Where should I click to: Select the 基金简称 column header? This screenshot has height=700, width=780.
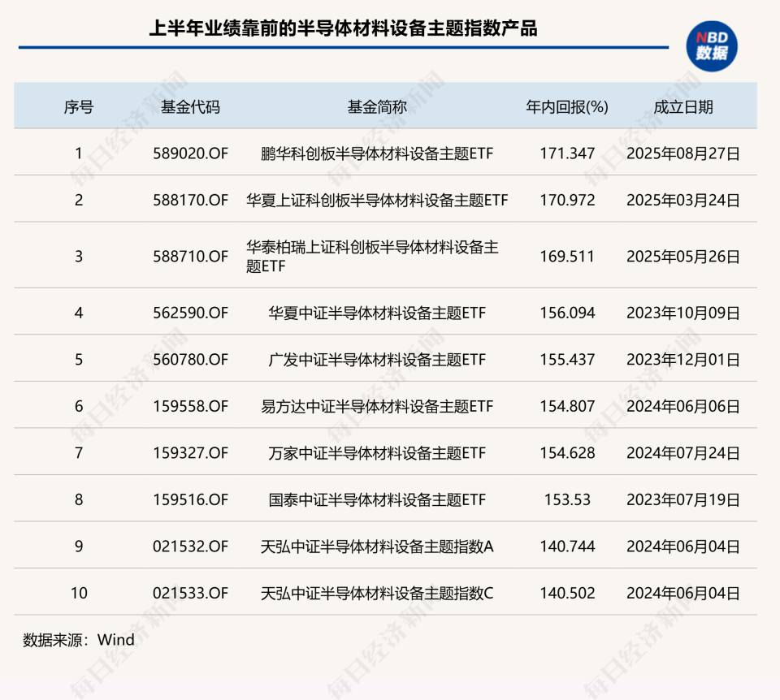click(377, 107)
